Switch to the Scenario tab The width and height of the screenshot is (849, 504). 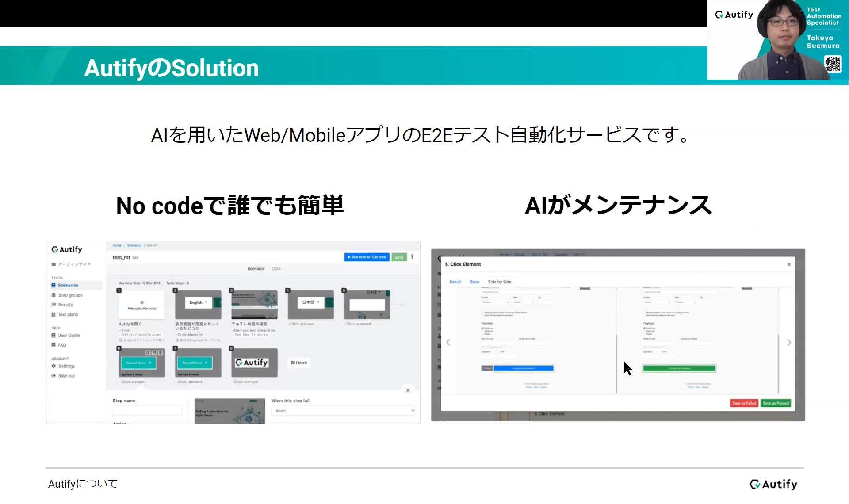pyautogui.click(x=255, y=269)
